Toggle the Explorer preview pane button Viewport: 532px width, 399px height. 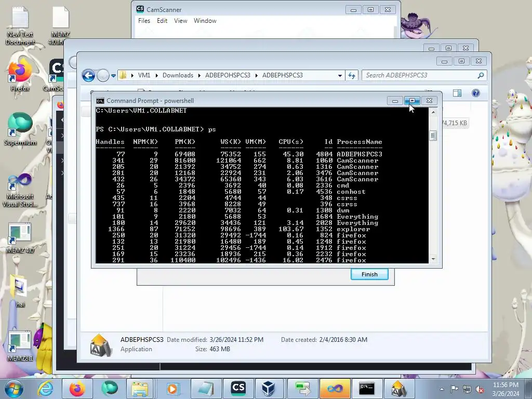point(457,93)
